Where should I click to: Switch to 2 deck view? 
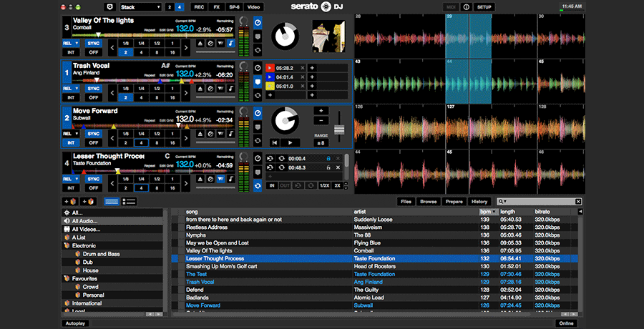[x=170, y=7]
